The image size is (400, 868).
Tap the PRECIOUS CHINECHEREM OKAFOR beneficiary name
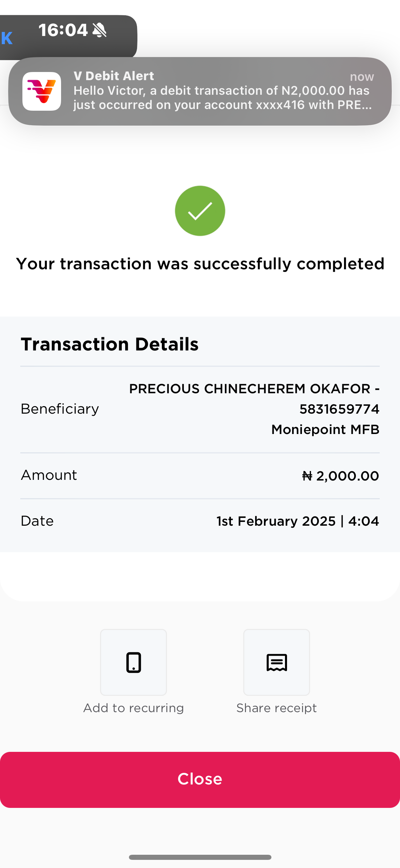click(250, 389)
